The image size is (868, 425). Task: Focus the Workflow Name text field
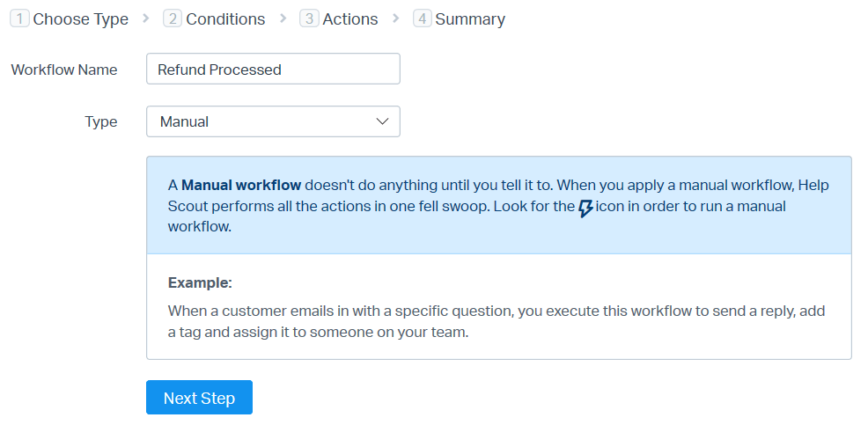click(273, 70)
